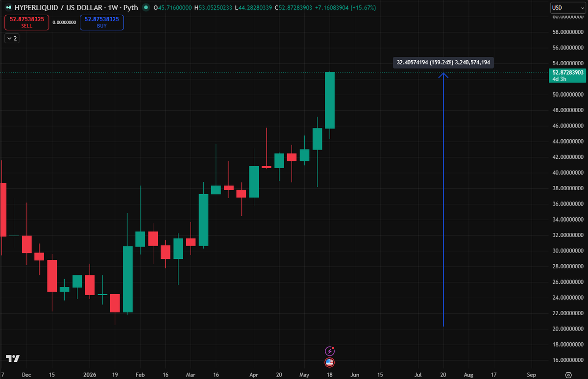Click the Jun label on time axis
Viewport: 588px width, 379px height.
point(355,375)
